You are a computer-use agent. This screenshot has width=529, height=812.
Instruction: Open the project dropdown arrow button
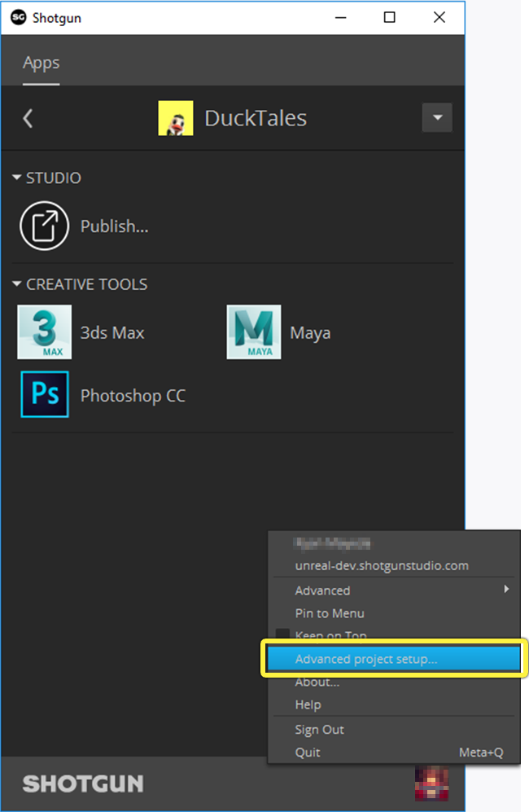[x=437, y=117]
